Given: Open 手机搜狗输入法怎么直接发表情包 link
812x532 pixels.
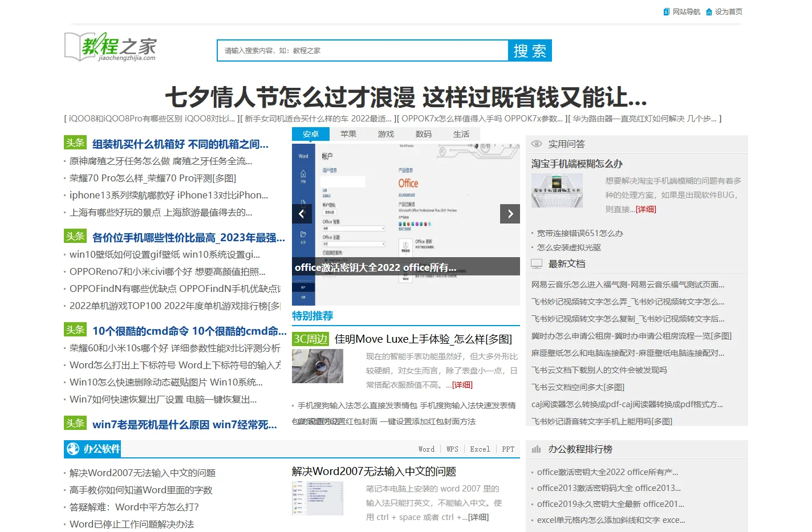Looking at the screenshot, I should click(407, 405).
